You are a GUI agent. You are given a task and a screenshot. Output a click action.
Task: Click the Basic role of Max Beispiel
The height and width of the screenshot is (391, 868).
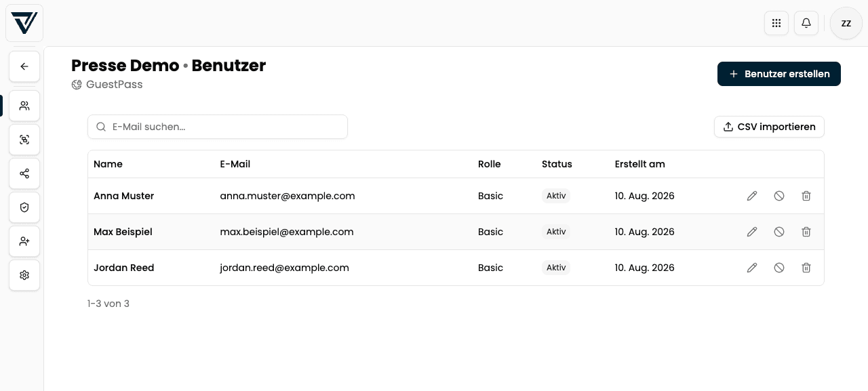click(491, 232)
